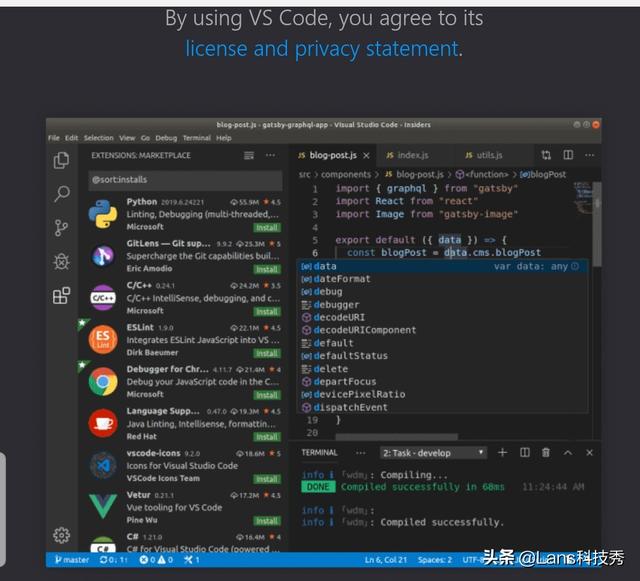
Task: Open the Search view in activity bar
Action: pyautogui.click(x=62, y=194)
